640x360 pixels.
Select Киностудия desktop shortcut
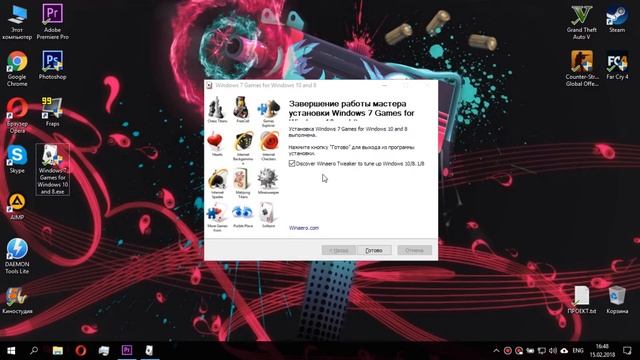[17, 300]
